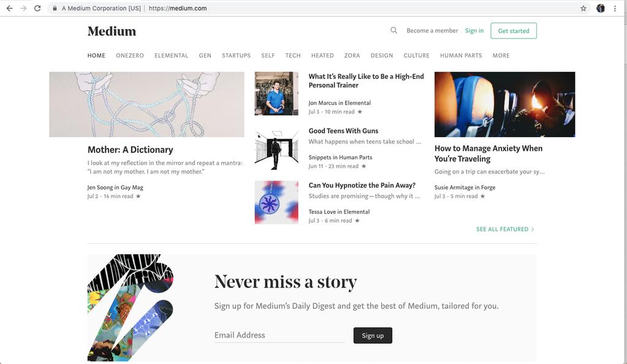The image size is (627, 364).
Task: Open Mother: A Dictionary article title
Action: pyautogui.click(x=131, y=150)
